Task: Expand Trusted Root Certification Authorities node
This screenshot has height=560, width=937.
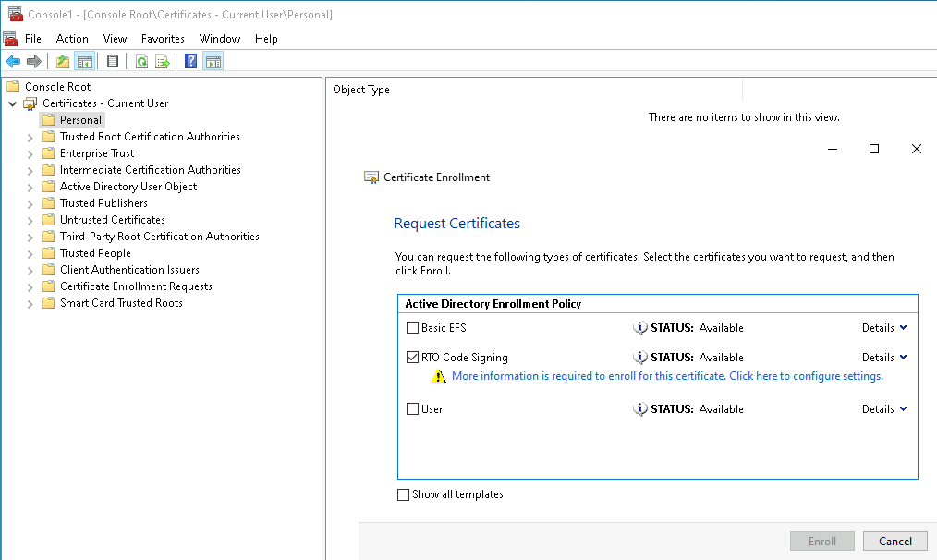Action: click(30, 137)
